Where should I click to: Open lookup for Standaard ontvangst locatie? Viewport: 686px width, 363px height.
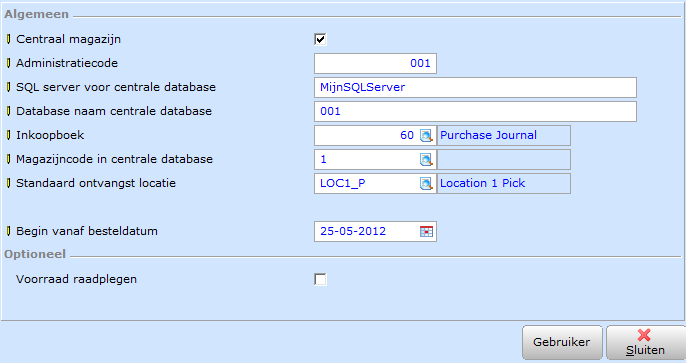(x=426, y=184)
